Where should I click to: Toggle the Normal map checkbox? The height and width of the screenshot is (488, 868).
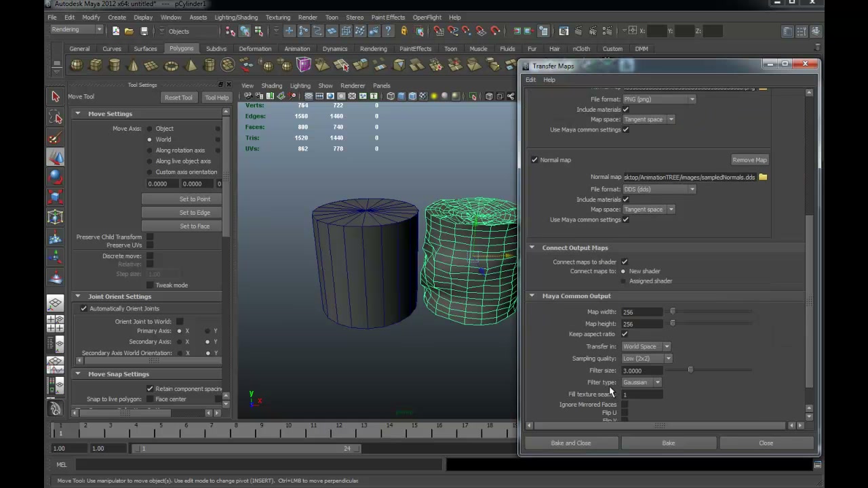(534, 160)
